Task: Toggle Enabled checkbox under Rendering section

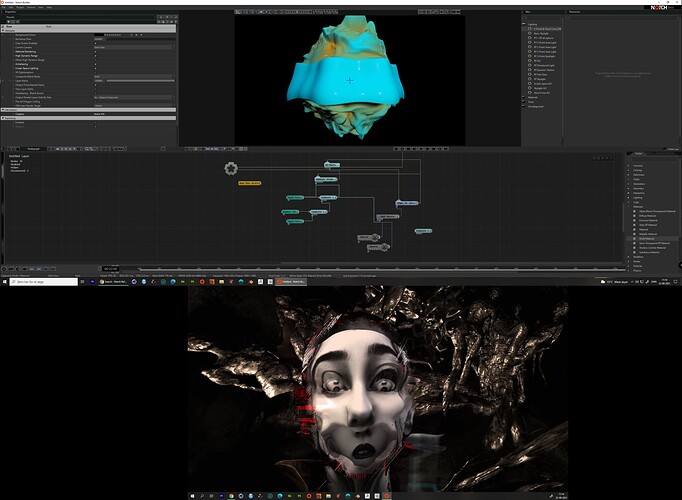Action: click(x=96, y=123)
